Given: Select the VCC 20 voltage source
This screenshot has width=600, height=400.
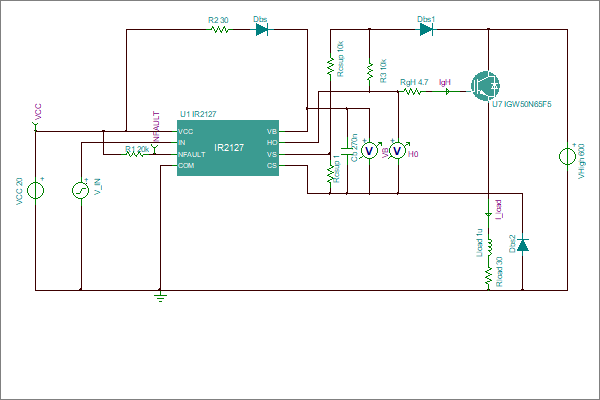Looking at the screenshot, I should pos(36,190).
